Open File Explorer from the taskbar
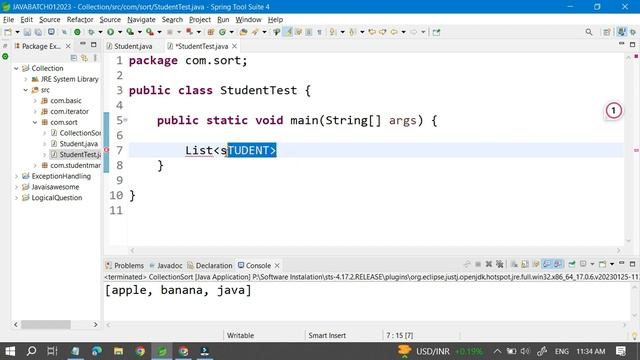This screenshot has width=640, height=360. [x=118, y=351]
